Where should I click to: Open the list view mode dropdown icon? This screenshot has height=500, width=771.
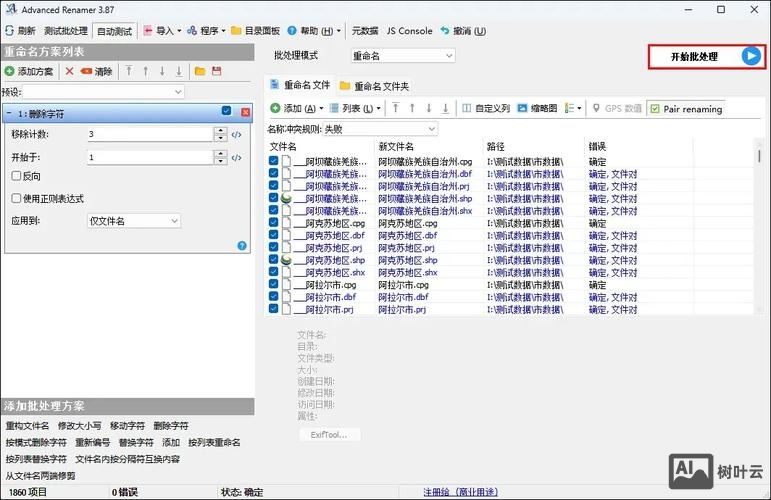(573, 108)
